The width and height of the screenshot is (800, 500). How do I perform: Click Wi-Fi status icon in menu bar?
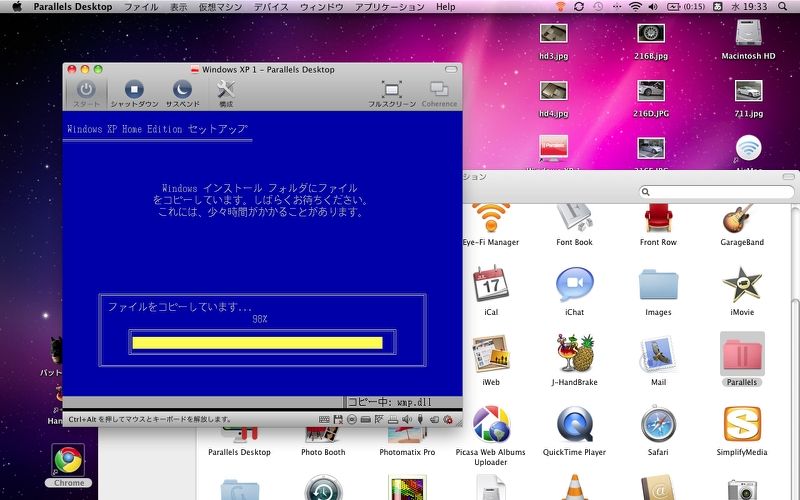[635, 7]
